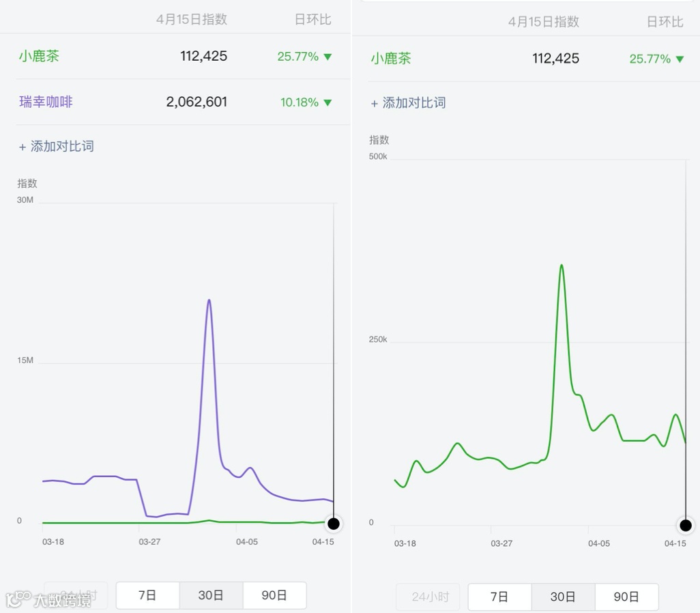Open 小鹿茶 keyword in right panel
The image size is (700, 613).
(391, 59)
